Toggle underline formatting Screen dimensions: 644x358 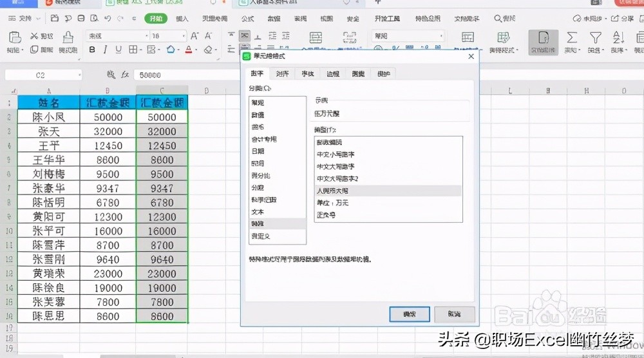point(118,50)
